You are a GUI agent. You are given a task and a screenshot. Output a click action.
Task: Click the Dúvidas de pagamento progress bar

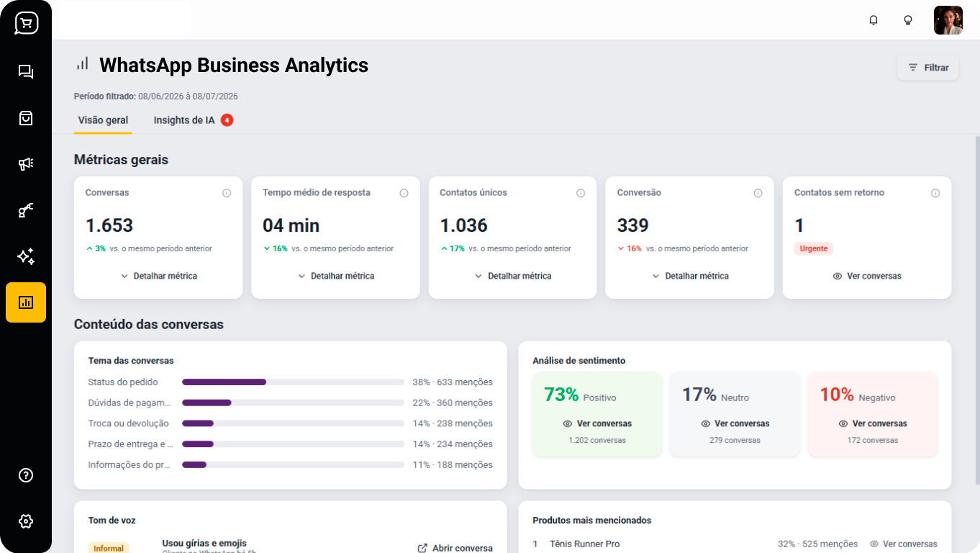coord(293,403)
